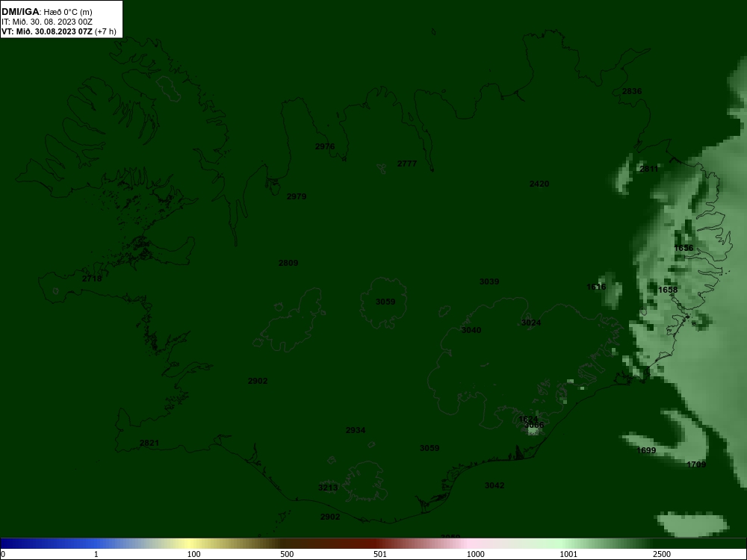Image resolution: width=747 pixels, height=560 pixels.
Task: Click the map value 2836
Action: [x=632, y=91]
